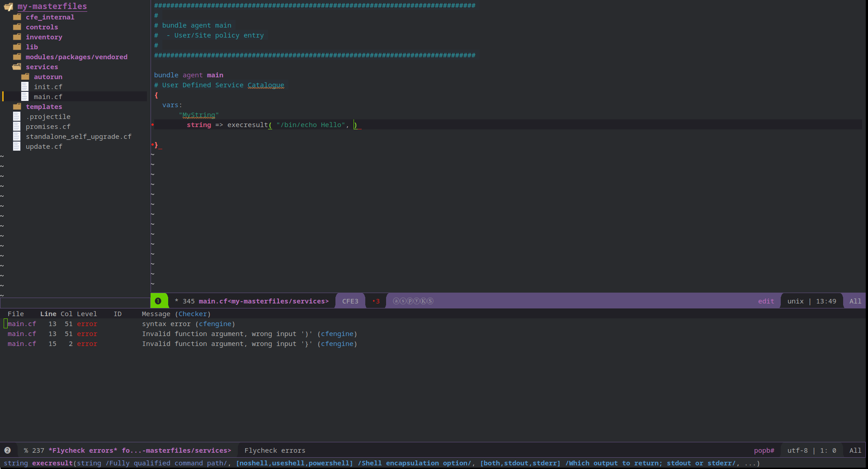
Task: Toggle the circled-y yasnippet mode indicator
Action: point(417,301)
